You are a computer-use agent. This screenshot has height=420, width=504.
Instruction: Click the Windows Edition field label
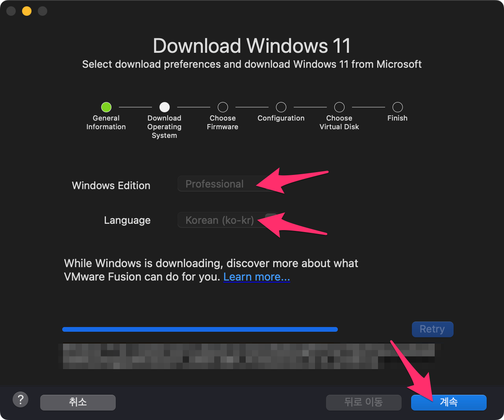click(111, 186)
